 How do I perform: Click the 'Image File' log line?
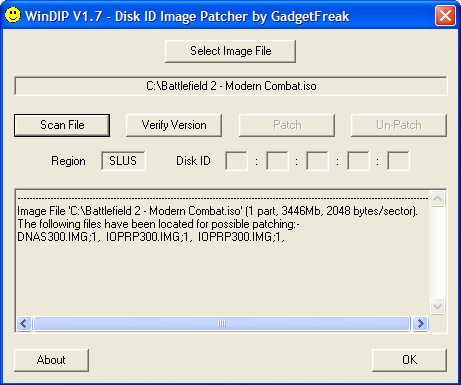(x=217, y=211)
